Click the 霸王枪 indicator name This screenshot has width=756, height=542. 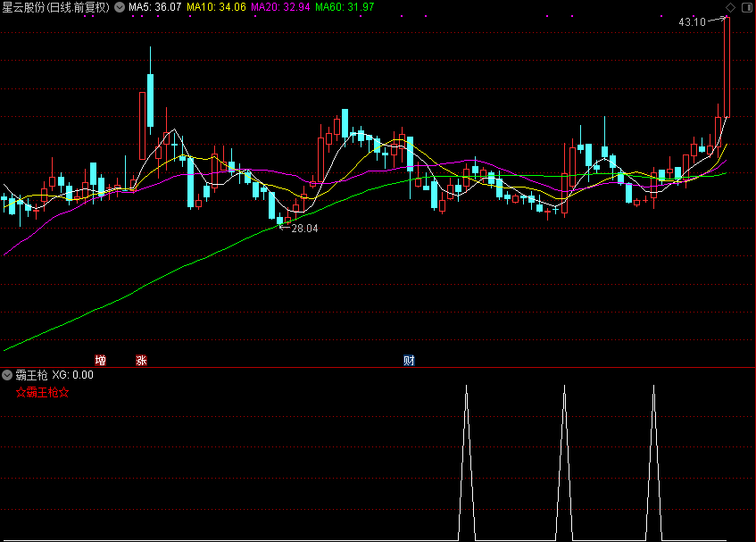tap(32, 375)
